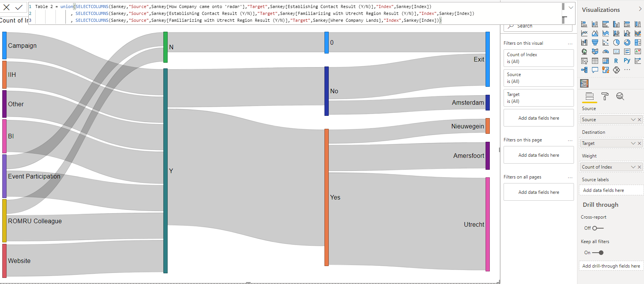Expand the Source filter card
The width and height of the screenshot is (644, 284).
point(538,78)
